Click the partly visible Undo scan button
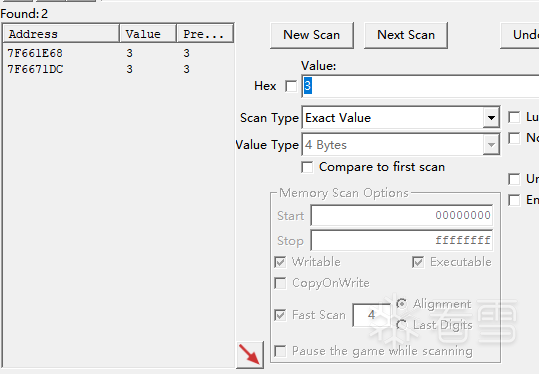 click(x=520, y=35)
